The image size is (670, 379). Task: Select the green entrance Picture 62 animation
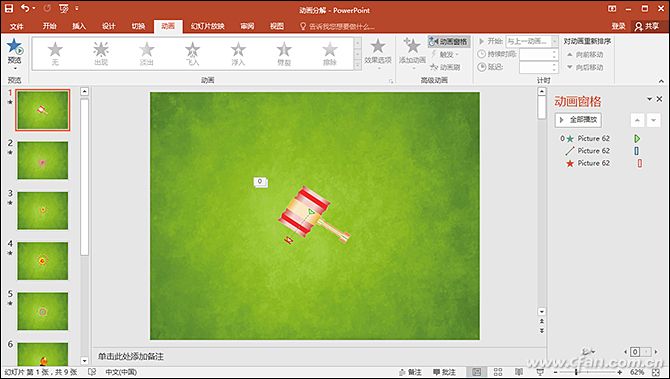pos(600,138)
